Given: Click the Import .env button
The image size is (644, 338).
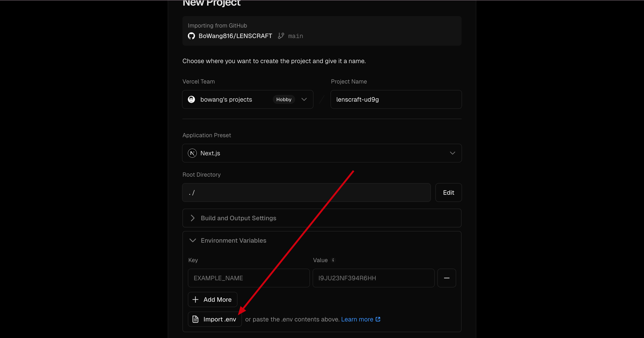Looking at the screenshot, I should coord(215,319).
